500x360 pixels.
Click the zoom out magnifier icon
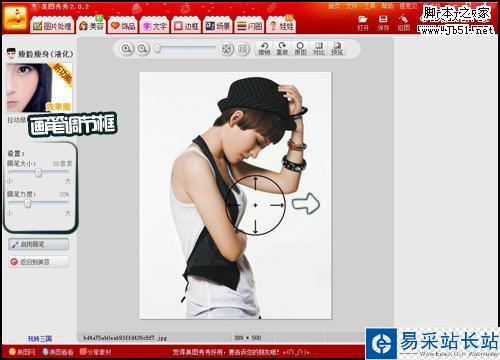tap(142, 49)
